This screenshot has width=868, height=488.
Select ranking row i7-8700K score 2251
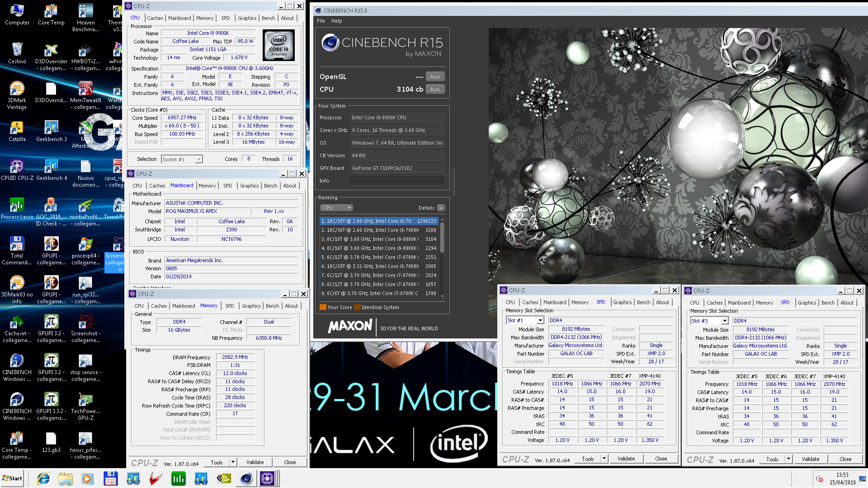pos(379,257)
